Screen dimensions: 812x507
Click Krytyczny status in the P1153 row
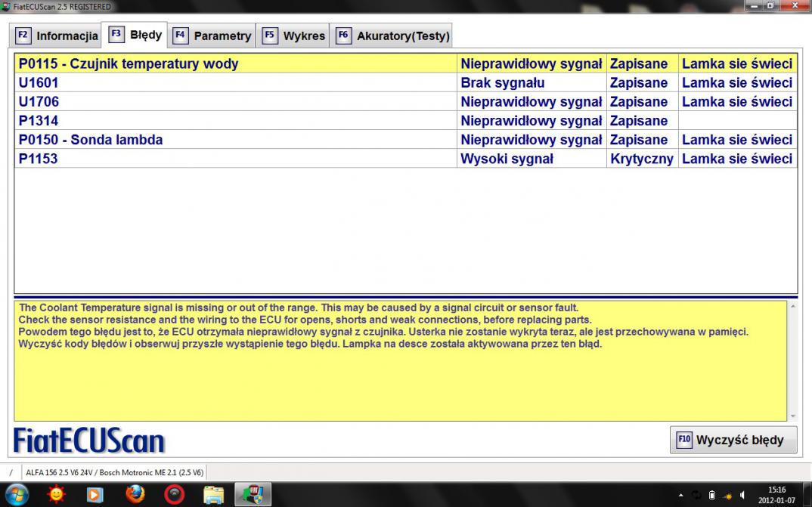(642, 159)
